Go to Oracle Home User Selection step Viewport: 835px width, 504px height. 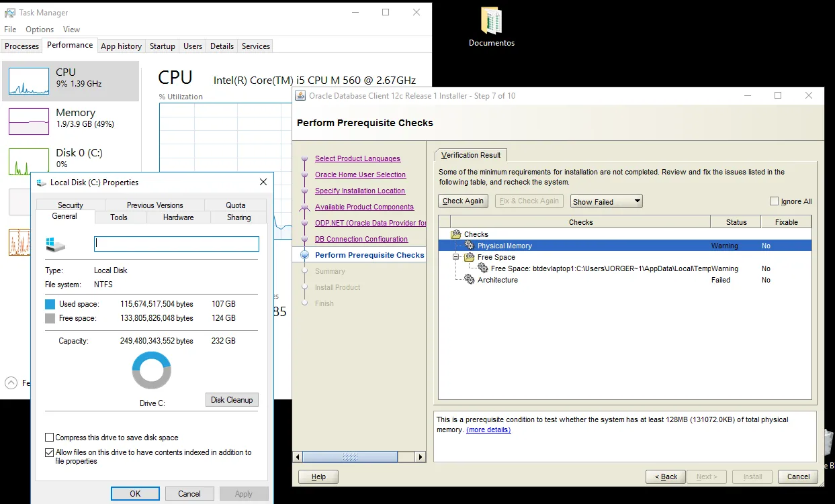361,174
